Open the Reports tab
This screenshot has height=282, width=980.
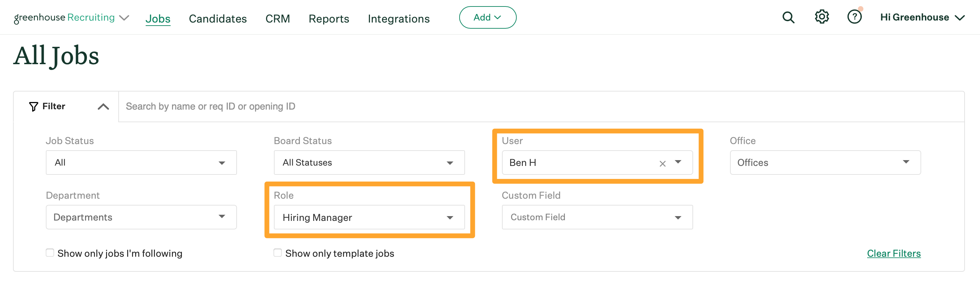tap(329, 19)
